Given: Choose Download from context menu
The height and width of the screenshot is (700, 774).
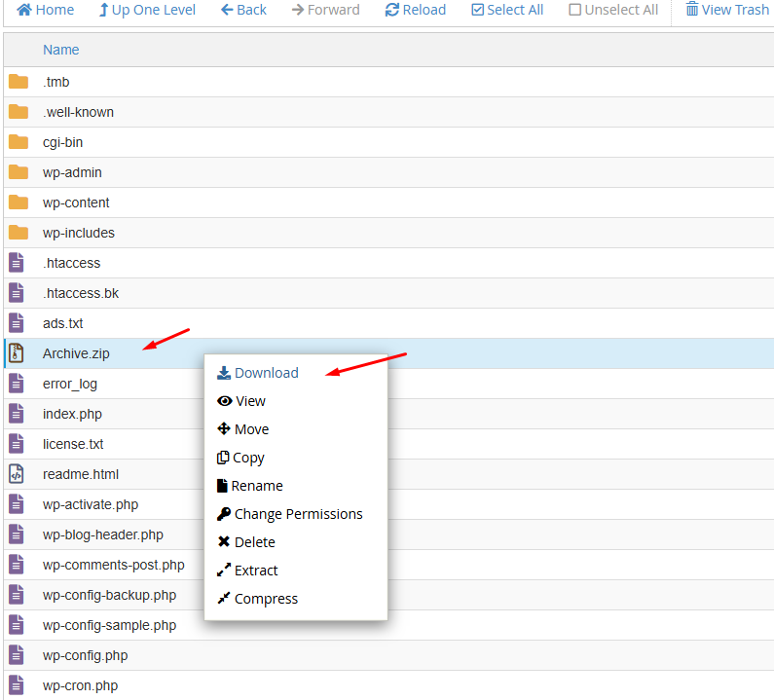Looking at the screenshot, I should tap(258, 373).
